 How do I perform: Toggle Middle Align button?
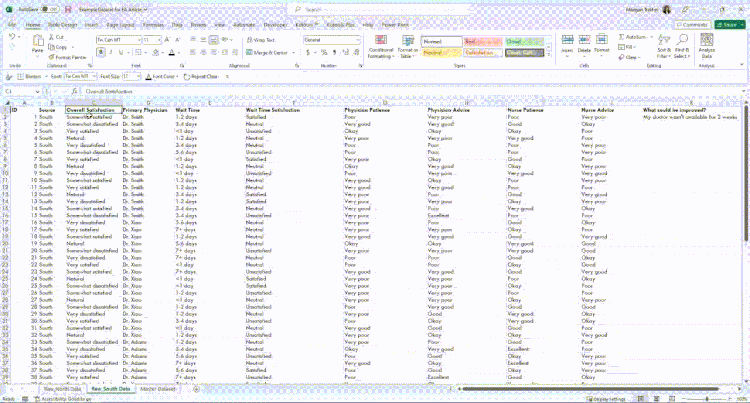203,40
